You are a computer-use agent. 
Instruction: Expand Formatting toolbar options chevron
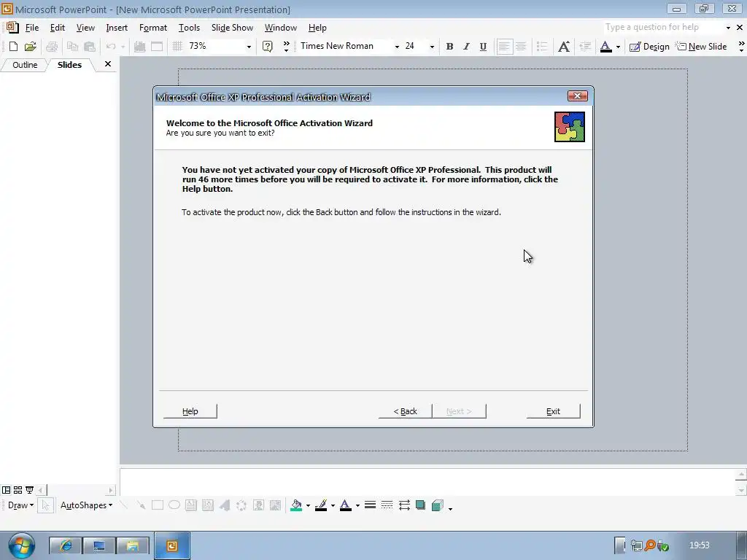(x=741, y=46)
